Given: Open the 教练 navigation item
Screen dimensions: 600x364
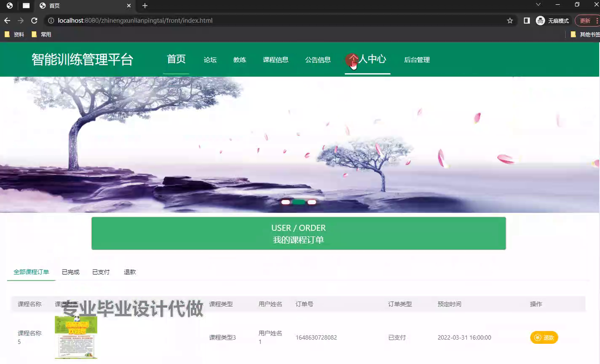Looking at the screenshot, I should tap(240, 60).
